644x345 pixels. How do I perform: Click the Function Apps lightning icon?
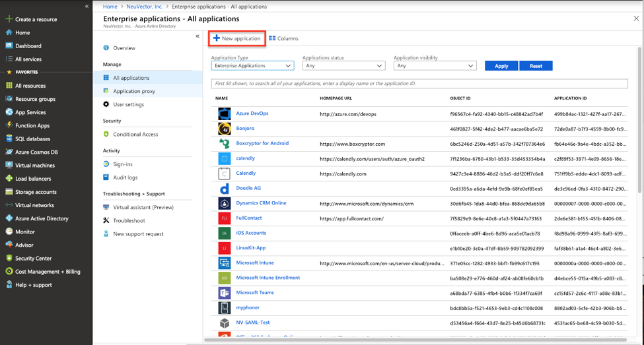(x=9, y=125)
